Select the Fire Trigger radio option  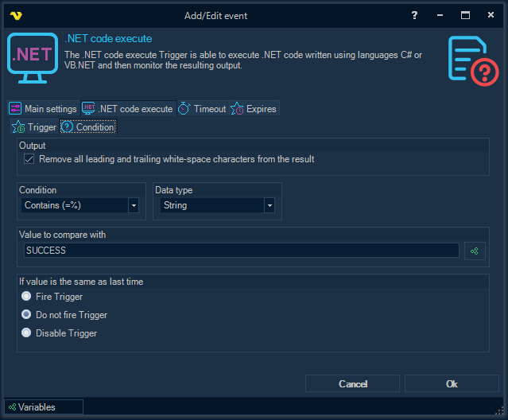[26, 297]
